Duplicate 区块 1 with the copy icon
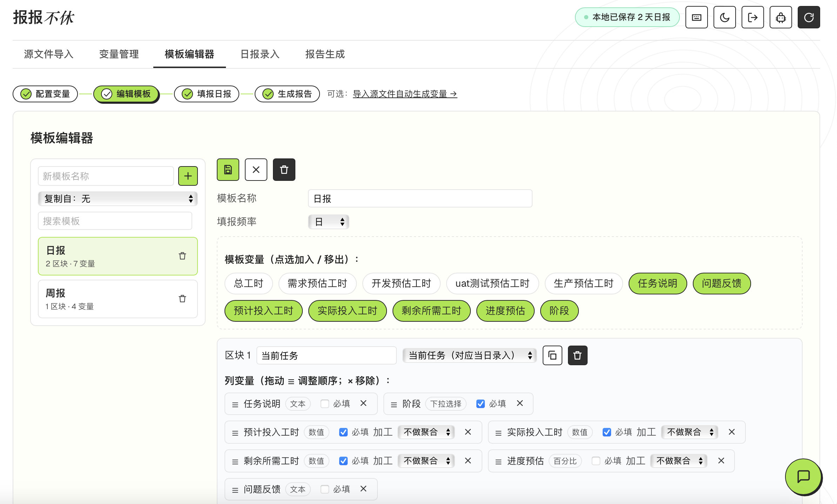The width and height of the screenshot is (837, 504). coord(553,355)
